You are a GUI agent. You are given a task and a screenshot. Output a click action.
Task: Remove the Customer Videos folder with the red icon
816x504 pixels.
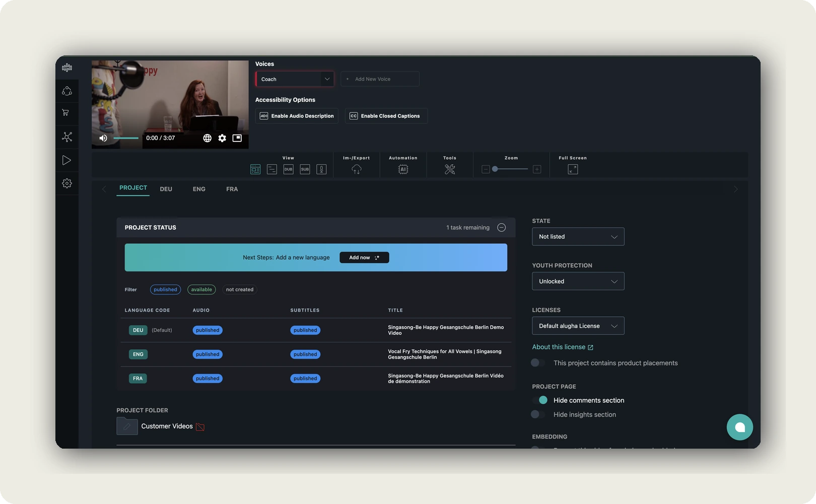[200, 427]
